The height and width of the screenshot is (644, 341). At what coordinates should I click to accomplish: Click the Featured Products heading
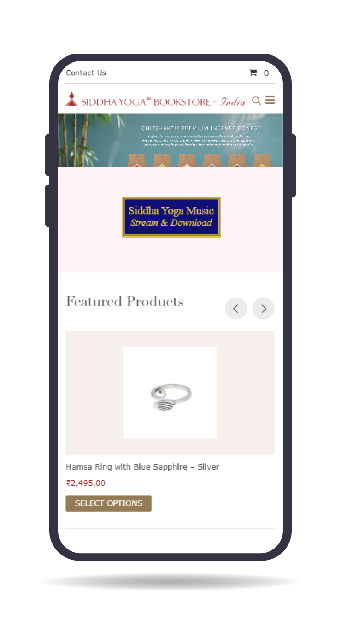coord(125,302)
